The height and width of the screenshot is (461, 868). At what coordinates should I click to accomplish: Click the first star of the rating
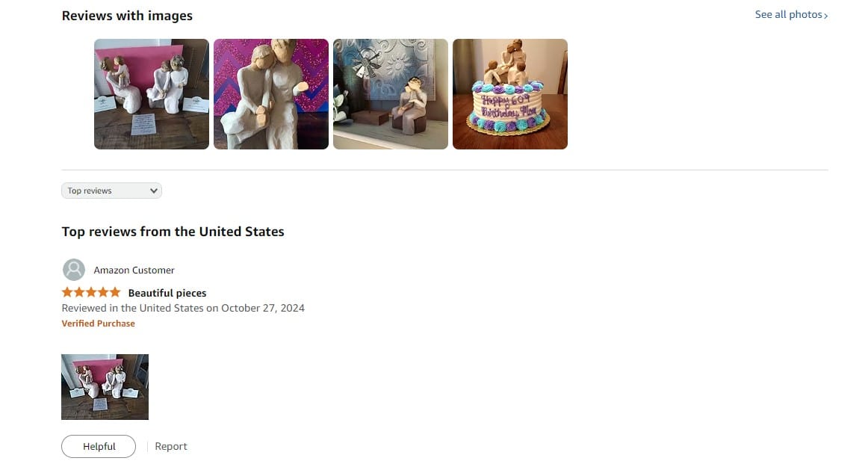(x=67, y=292)
